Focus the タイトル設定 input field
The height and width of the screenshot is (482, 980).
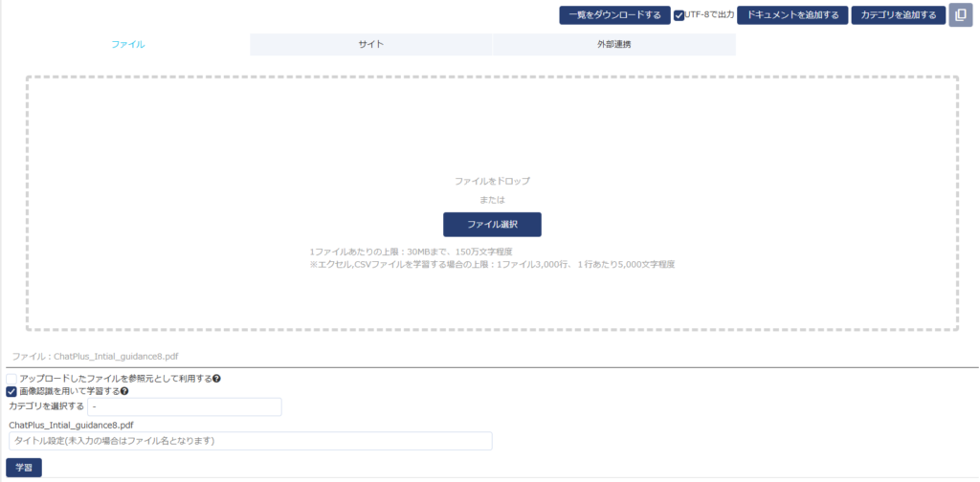point(250,441)
